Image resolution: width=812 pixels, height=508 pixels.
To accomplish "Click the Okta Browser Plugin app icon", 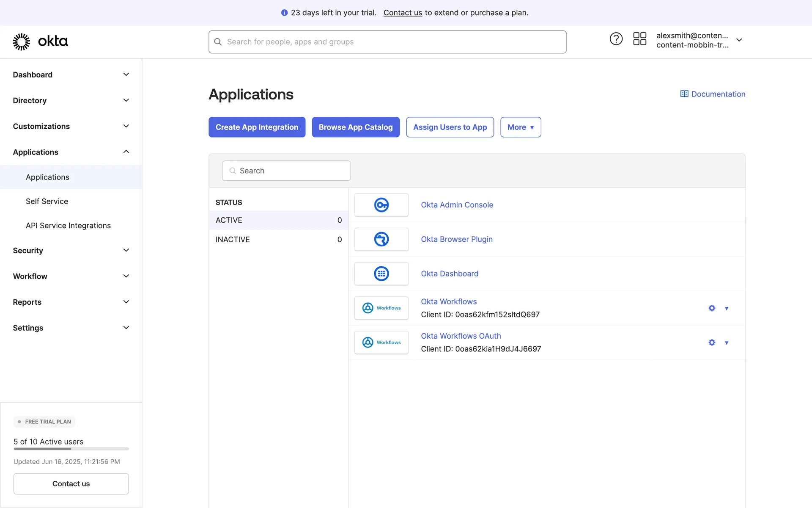I will point(381,239).
